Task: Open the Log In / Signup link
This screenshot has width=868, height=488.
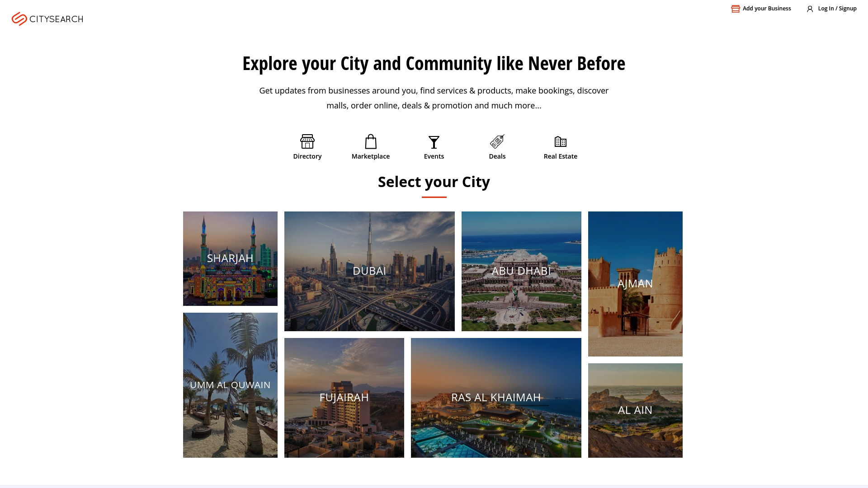Action: 837,9
